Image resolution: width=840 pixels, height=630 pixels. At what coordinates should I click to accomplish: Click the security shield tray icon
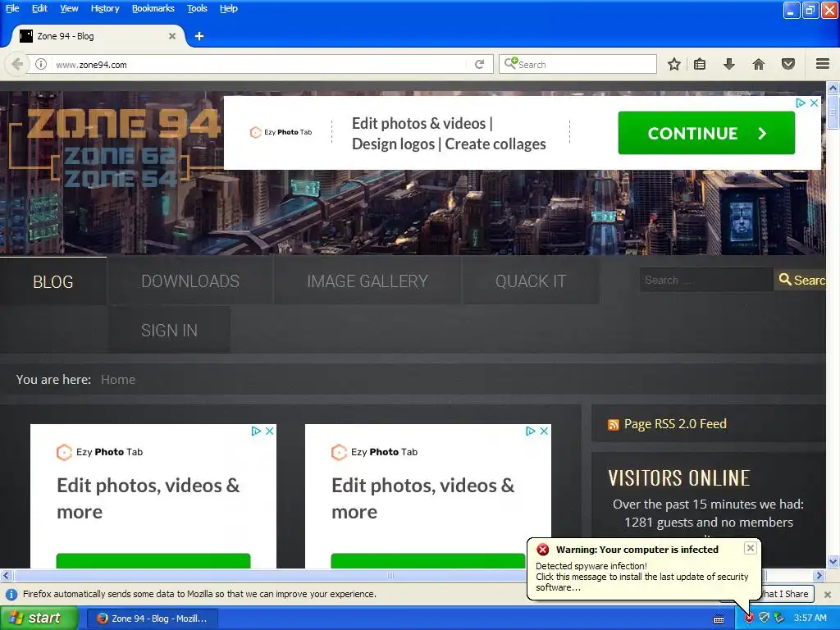tap(765, 618)
